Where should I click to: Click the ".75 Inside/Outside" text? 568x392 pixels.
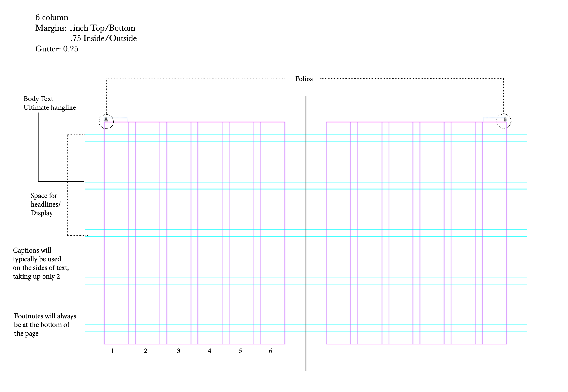[x=104, y=38]
